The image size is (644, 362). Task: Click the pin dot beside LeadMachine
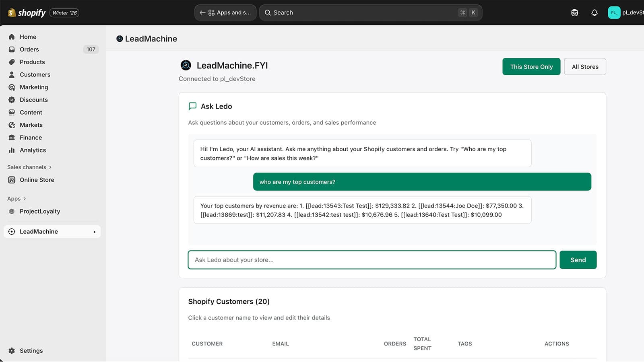(95, 232)
